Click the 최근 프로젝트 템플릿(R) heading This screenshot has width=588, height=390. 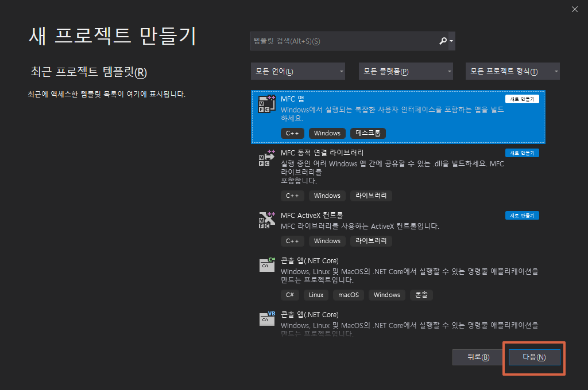pyautogui.click(x=88, y=72)
